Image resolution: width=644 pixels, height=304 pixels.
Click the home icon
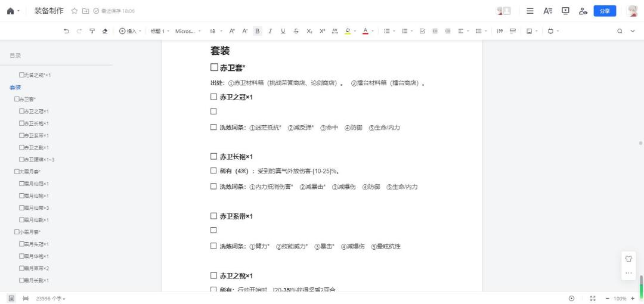tap(10, 11)
